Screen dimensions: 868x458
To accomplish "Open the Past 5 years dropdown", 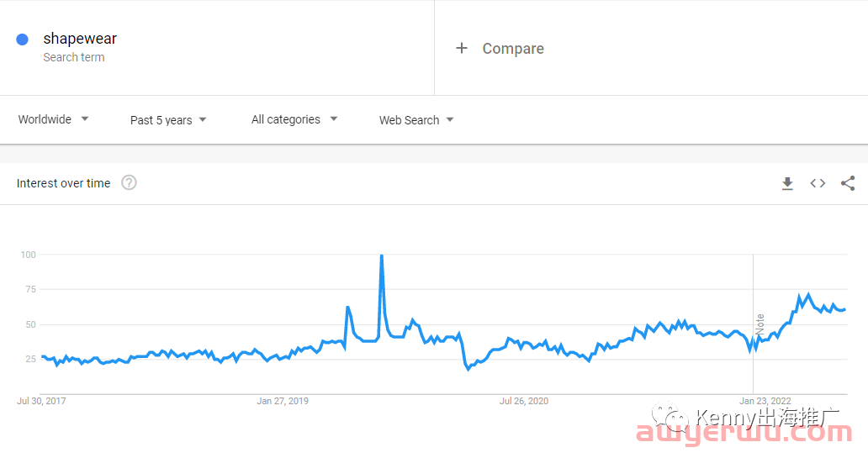I will (x=168, y=120).
